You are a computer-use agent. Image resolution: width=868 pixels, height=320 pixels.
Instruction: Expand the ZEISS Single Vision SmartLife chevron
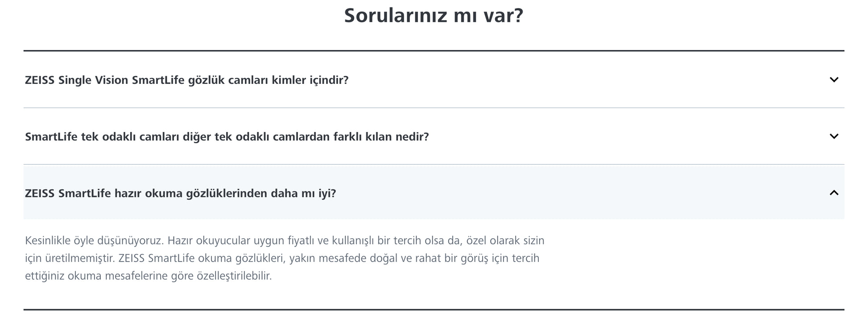click(x=834, y=80)
